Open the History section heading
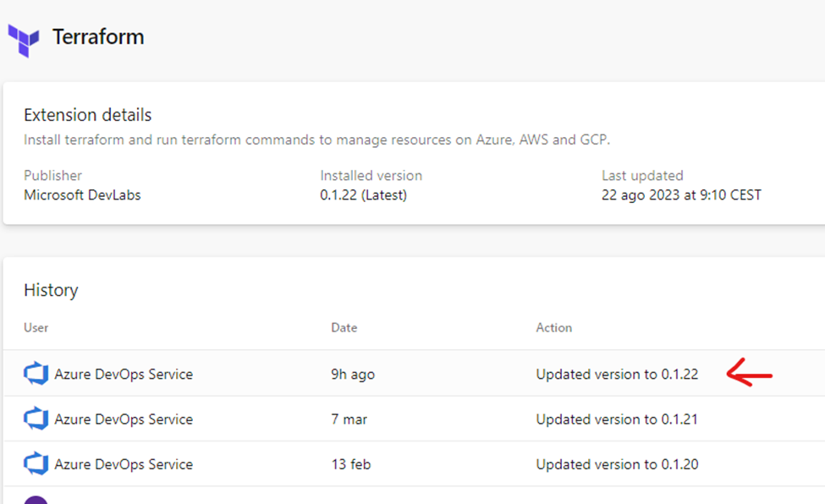 51,290
